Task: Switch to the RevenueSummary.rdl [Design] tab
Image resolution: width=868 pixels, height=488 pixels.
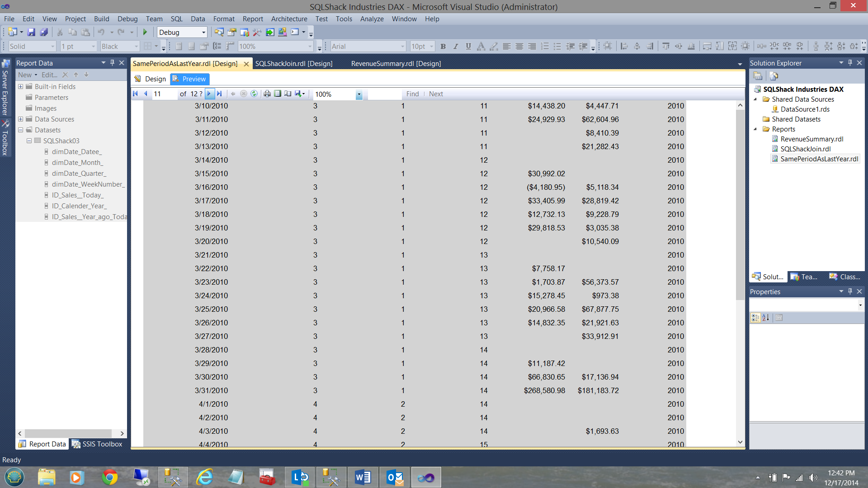Action: click(396, 63)
